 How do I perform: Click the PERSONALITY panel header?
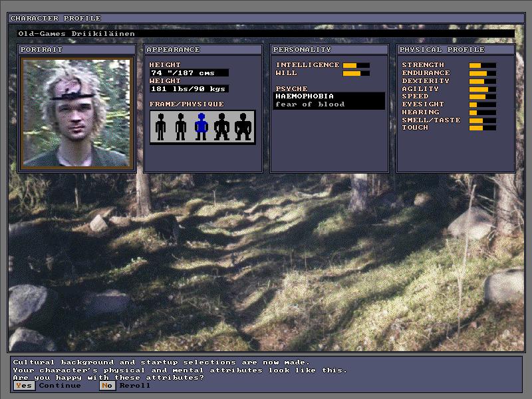tap(329, 49)
